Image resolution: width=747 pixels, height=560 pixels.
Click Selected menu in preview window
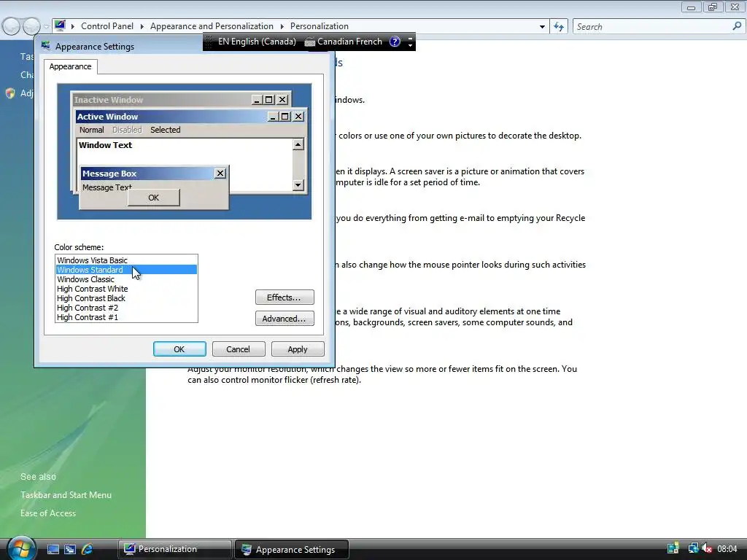pos(166,130)
